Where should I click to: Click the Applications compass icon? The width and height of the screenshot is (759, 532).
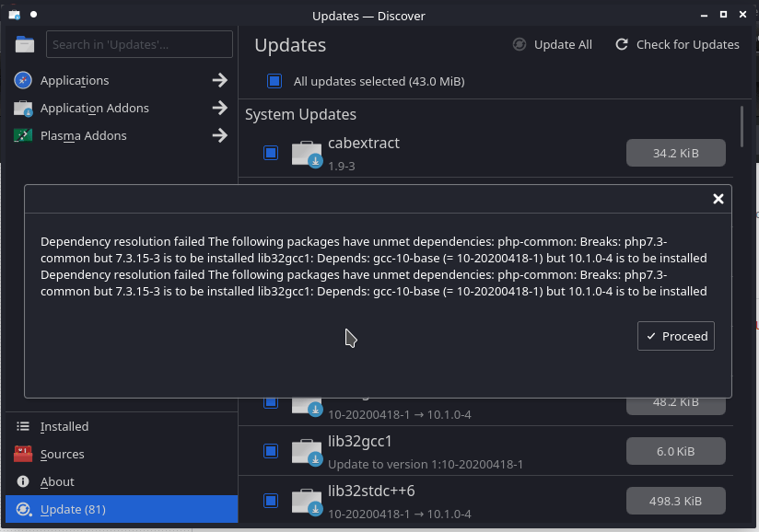point(23,80)
